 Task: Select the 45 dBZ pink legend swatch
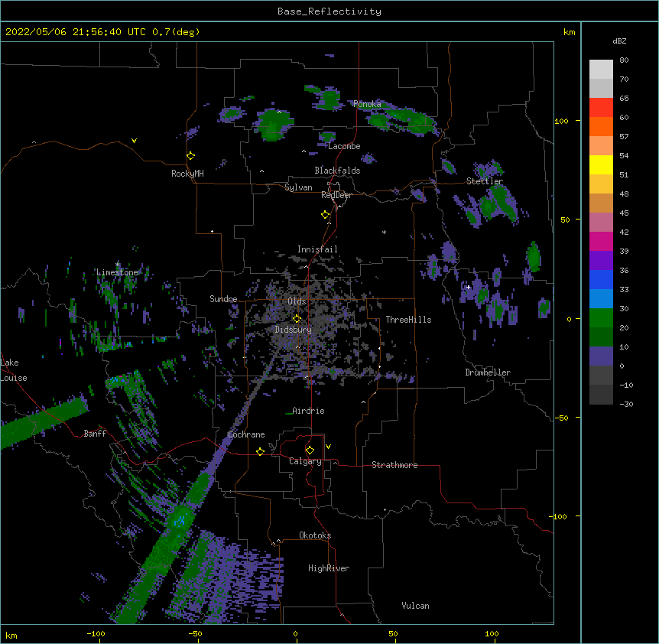(601, 223)
